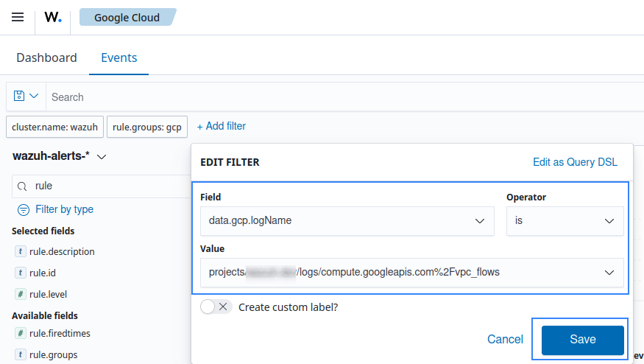Open the saved query menu icon
Image resolution: width=644 pixels, height=364 pixels.
tap(26, 97)
